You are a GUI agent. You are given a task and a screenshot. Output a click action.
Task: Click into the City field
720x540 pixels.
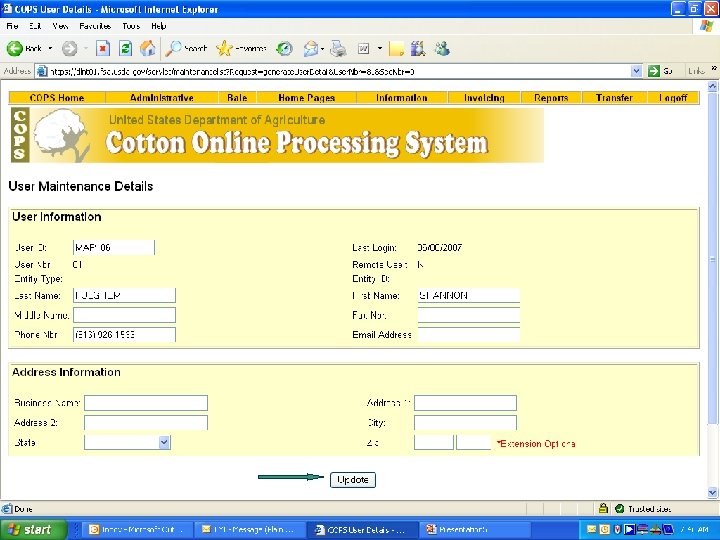(465, 422)
